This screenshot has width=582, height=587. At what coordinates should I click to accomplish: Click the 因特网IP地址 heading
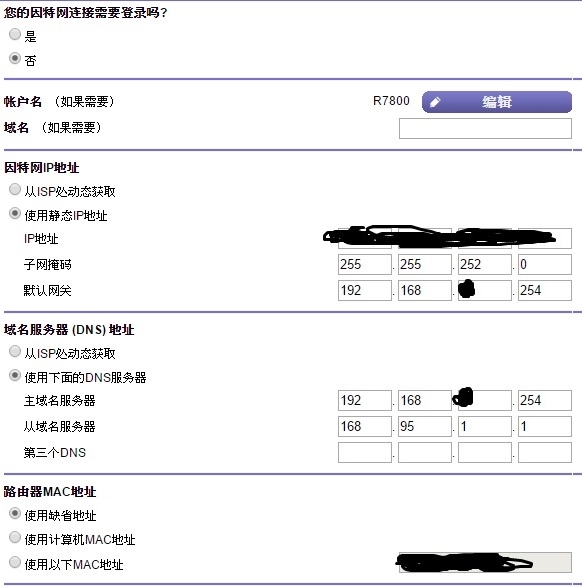[x=42, y=167]
